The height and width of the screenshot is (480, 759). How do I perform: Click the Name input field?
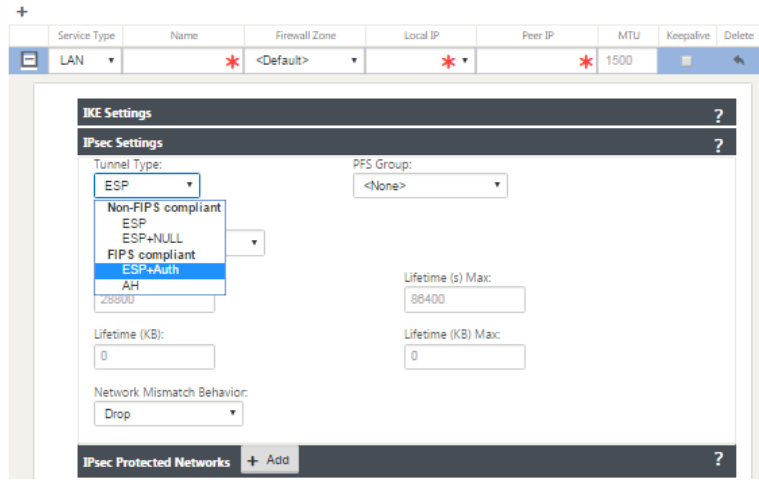pos(176,61)
